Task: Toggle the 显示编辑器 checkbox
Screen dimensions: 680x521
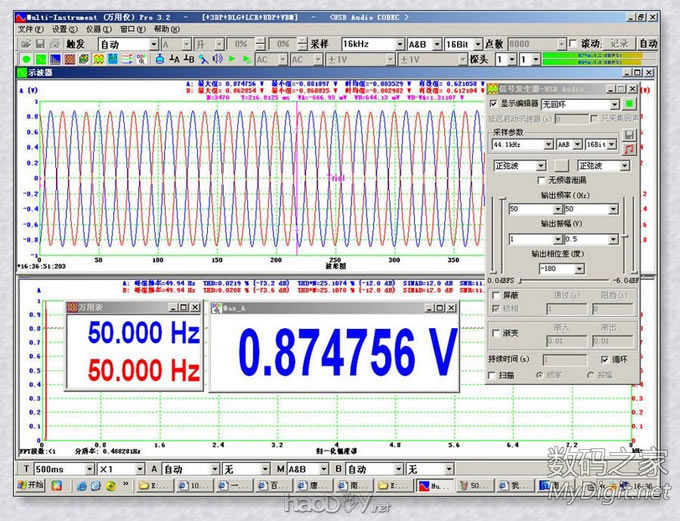Action: 492,103
